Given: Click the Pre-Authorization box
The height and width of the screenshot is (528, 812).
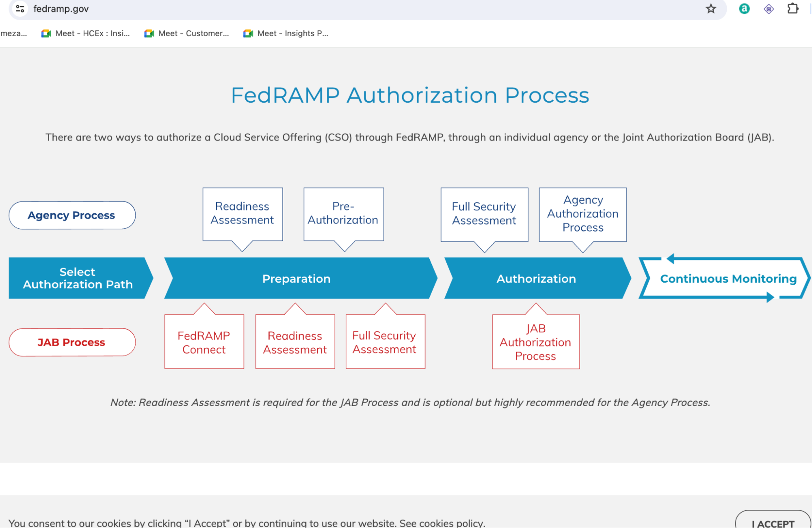Looking at the screenshot, I should (343, 214).
